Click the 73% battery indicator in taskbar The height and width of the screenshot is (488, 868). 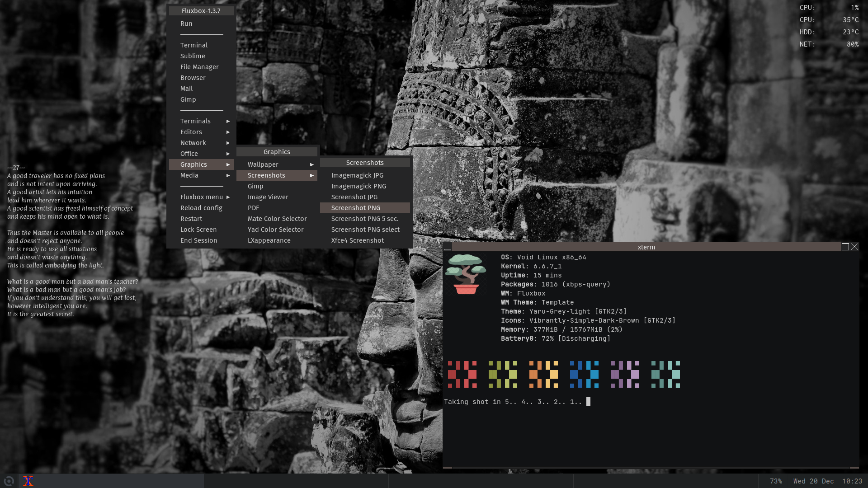(x=776, y=481)
